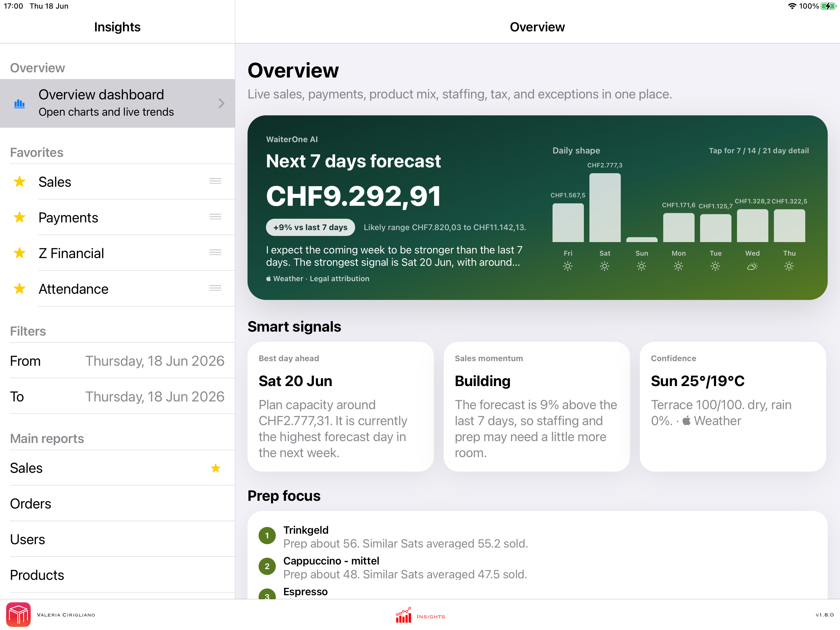
Task: Select the Wed CHF1.328,2 bar
Action: pyautogui.click(x=752, y=226)
